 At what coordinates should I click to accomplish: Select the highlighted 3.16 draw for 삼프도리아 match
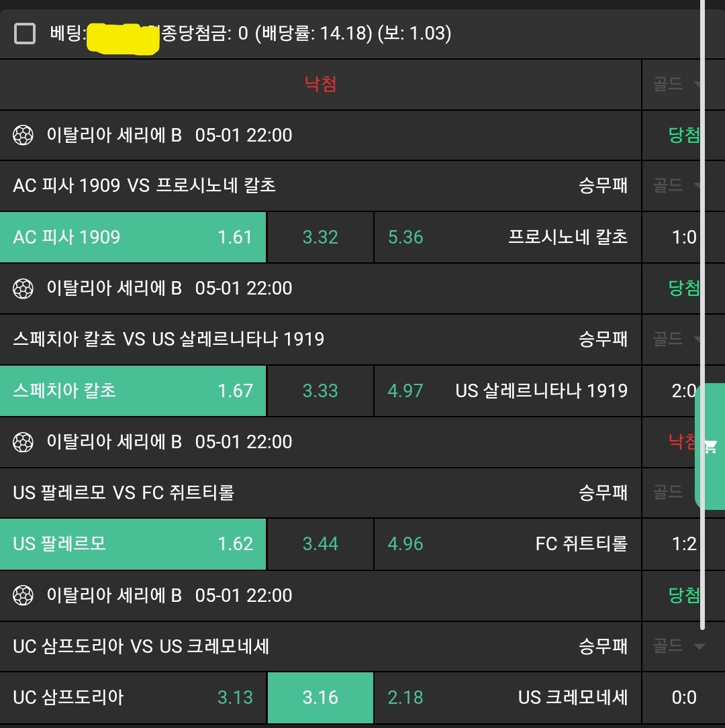(320, 698)
